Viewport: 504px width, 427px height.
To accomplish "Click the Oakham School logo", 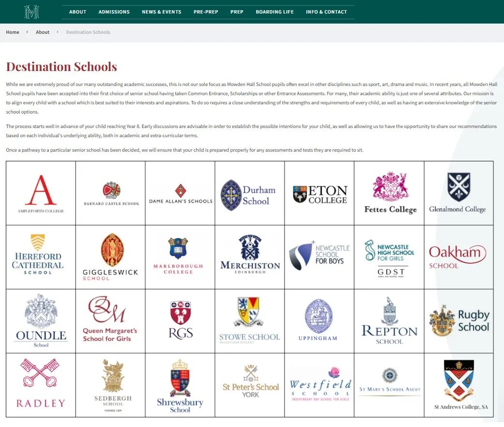I will (x=459, y=257).
